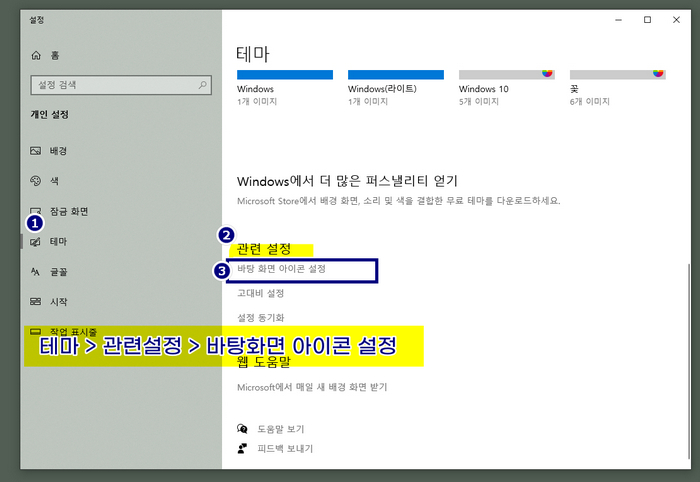Select the 색 palette icon
This screenshot has height=482, width=700.
pyautogui.click(x=35, y=181)
